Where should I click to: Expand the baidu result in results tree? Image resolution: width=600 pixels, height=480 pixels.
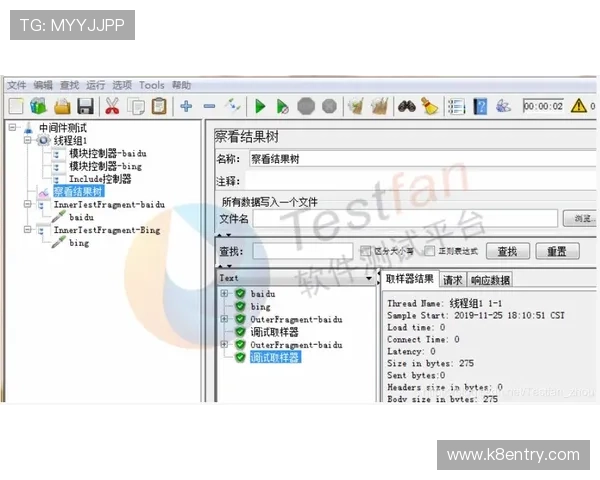click(225, 293)
